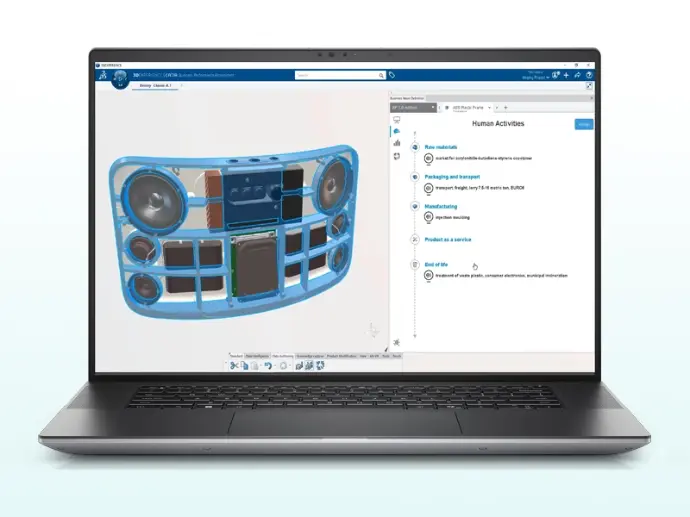This screenshot has width=690, height=517.
Task: Click the share arrow icon in header
Action: tap(577, 75)
